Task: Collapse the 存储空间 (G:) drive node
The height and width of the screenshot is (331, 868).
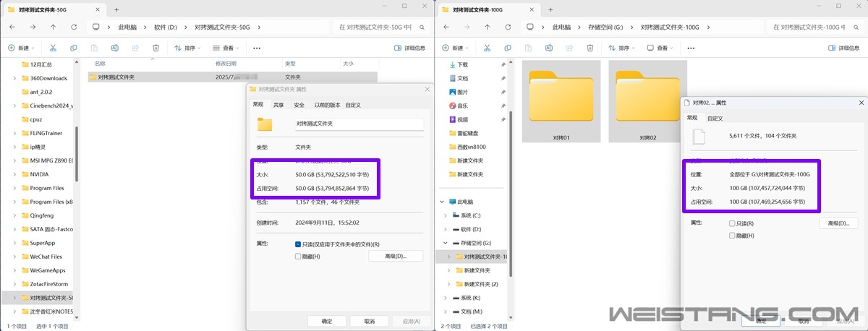Action: tap(446, 243)
